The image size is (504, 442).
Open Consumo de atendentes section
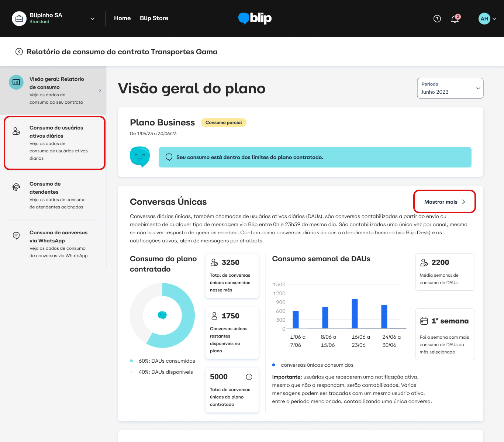[53, 195]
